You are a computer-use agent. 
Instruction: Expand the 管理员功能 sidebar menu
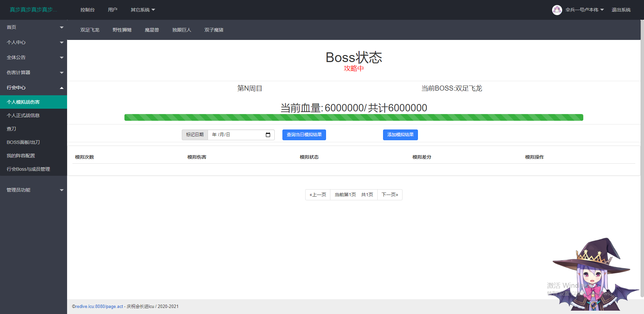(x=34, y=190)
